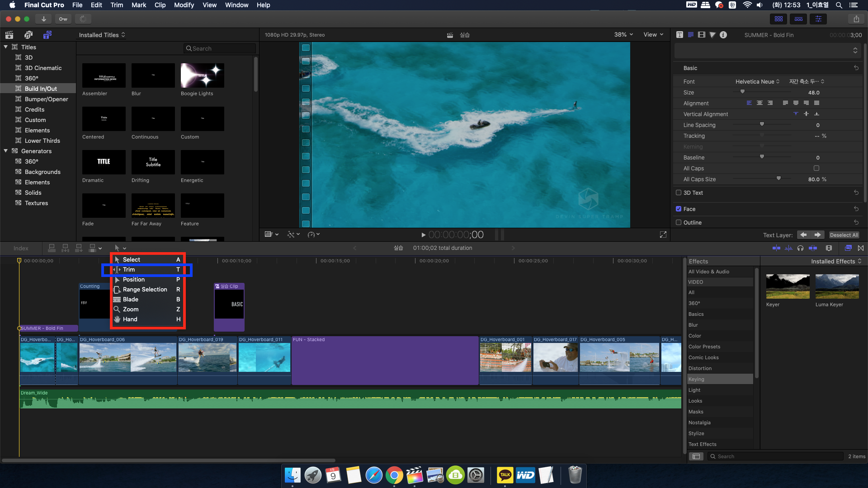
Task: Click the fullscreen viewer icon
Action: [x=663, y=235]
